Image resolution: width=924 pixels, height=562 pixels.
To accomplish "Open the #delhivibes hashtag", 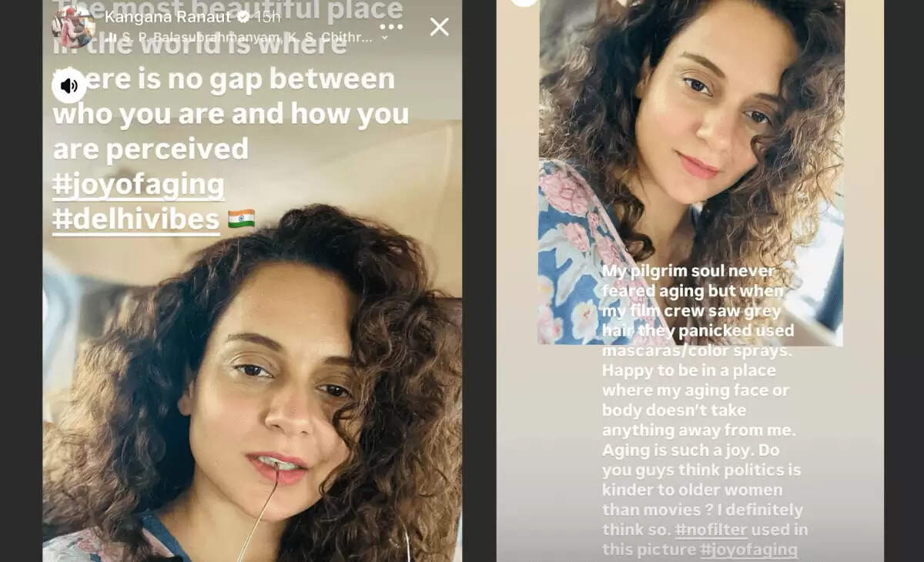I will click(x=136, y=219).
